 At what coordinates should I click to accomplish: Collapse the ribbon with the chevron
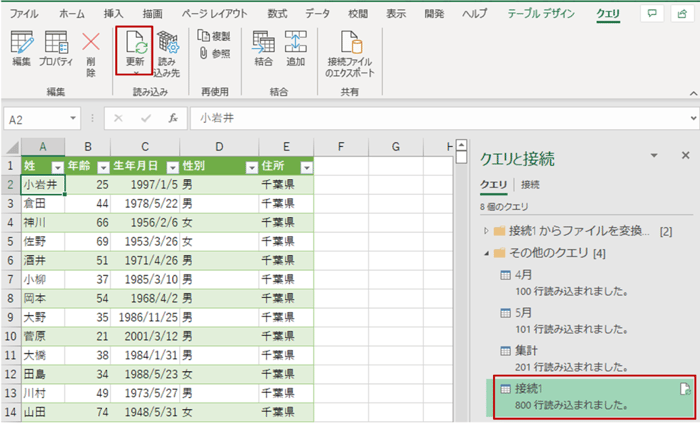pos(693,93)
